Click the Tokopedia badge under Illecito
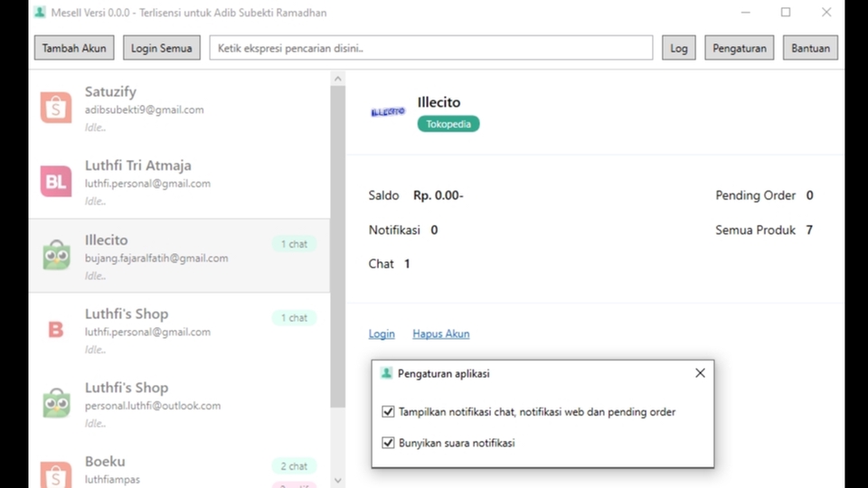The width and height of the screenshot is (868, 488). coord(448,124)
